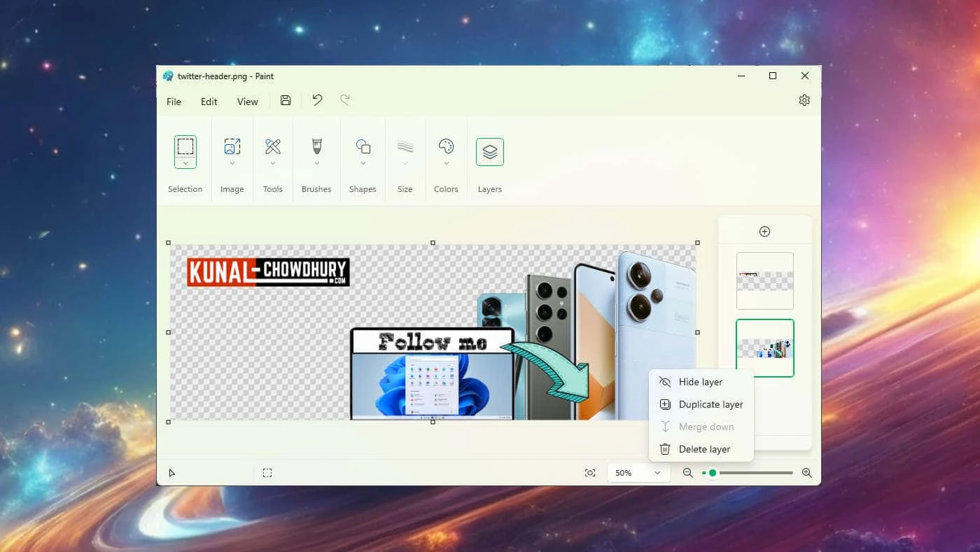Open the Shapes icon
Image resolution: width=980 pixels, height=552 pixels.
click(x=363, y=146)
